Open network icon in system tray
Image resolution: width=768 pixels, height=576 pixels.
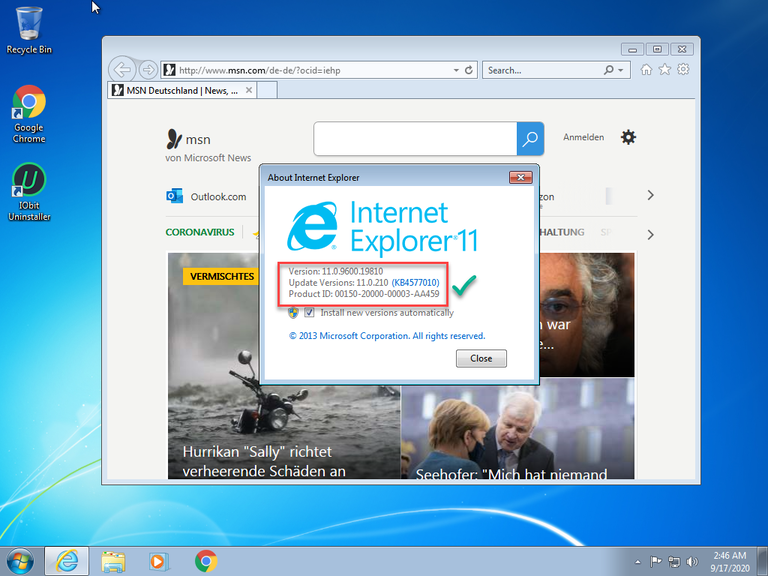674,561
